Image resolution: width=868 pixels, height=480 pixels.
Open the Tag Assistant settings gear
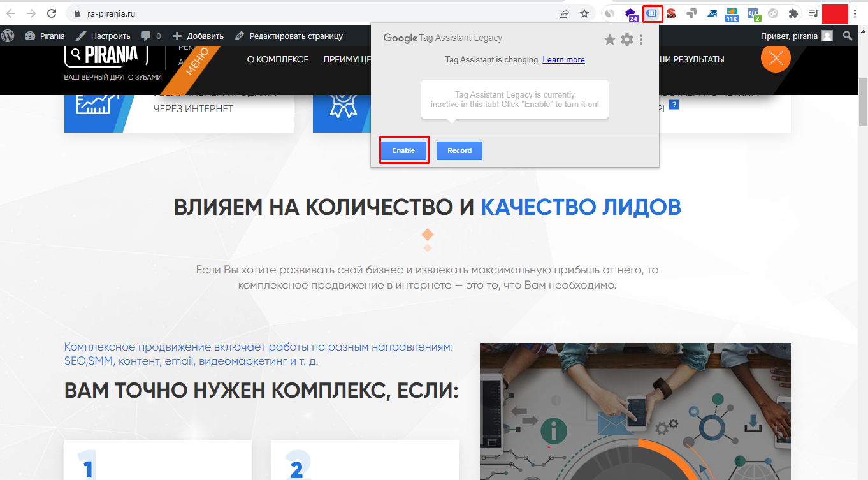click(627, 40)
